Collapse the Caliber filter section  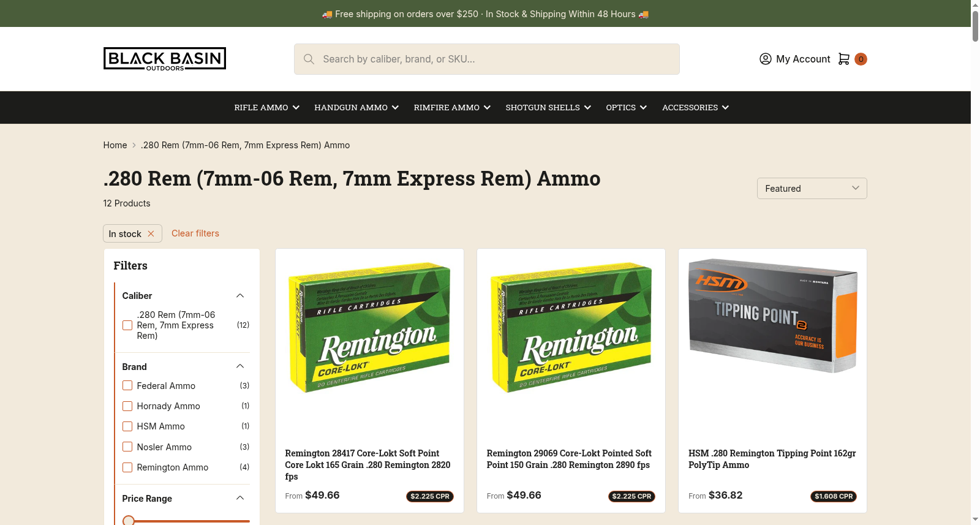[240, 296]
